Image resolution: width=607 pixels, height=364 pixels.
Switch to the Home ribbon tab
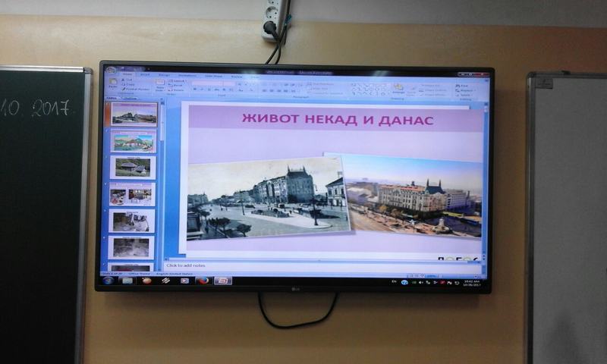(x=127, y=74)
